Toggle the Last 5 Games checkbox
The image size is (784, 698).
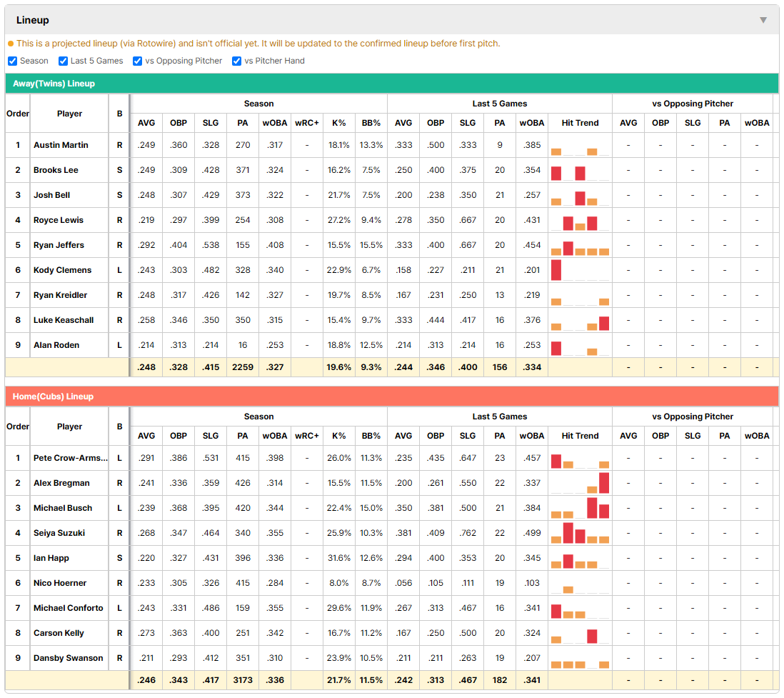pos(63,61)
